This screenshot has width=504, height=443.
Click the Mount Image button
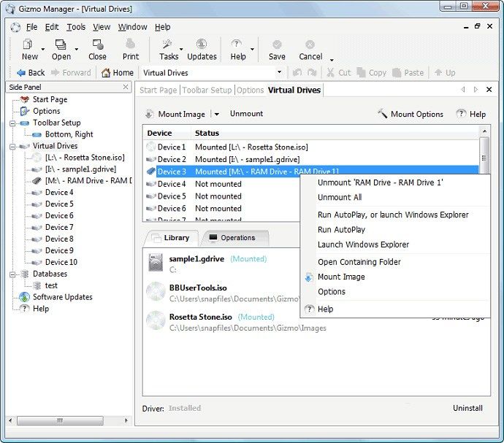click(x=175, y=114)
